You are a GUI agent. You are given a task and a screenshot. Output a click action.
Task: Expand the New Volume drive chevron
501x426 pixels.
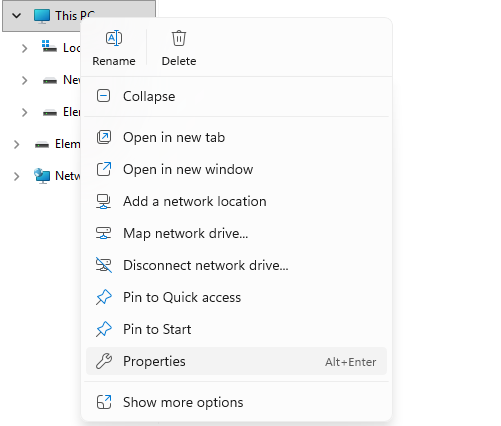tap(25, 80)
